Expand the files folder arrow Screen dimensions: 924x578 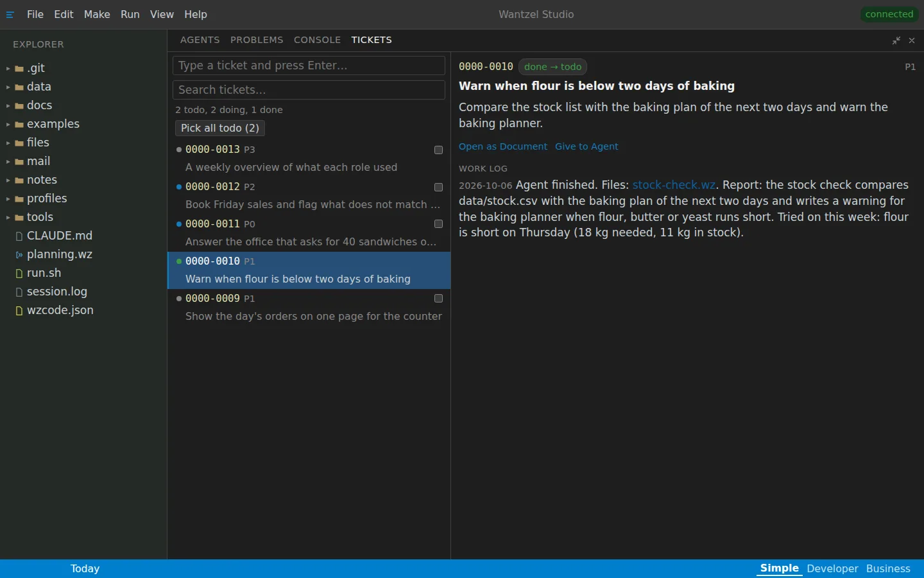8,143
